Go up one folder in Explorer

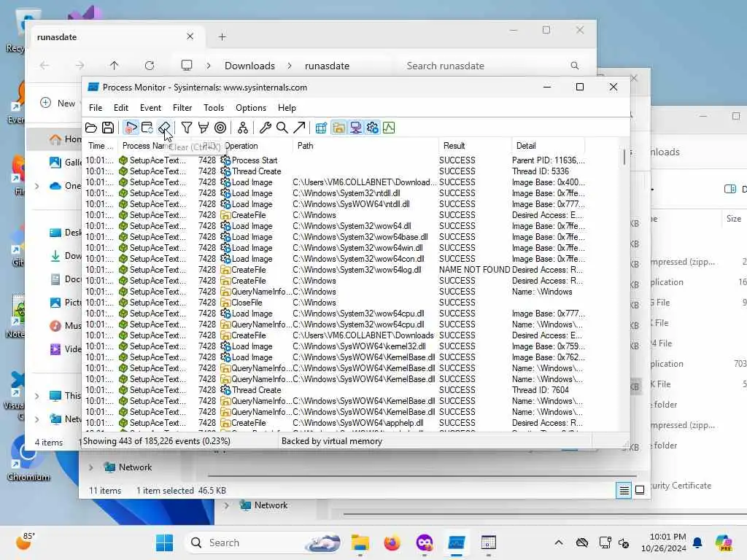pyautogui.click(x=115, y=66)
